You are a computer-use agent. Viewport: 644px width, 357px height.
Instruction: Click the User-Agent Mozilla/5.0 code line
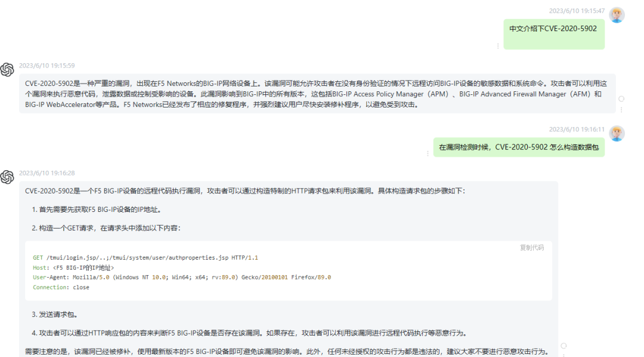click(x=182, y=278)
